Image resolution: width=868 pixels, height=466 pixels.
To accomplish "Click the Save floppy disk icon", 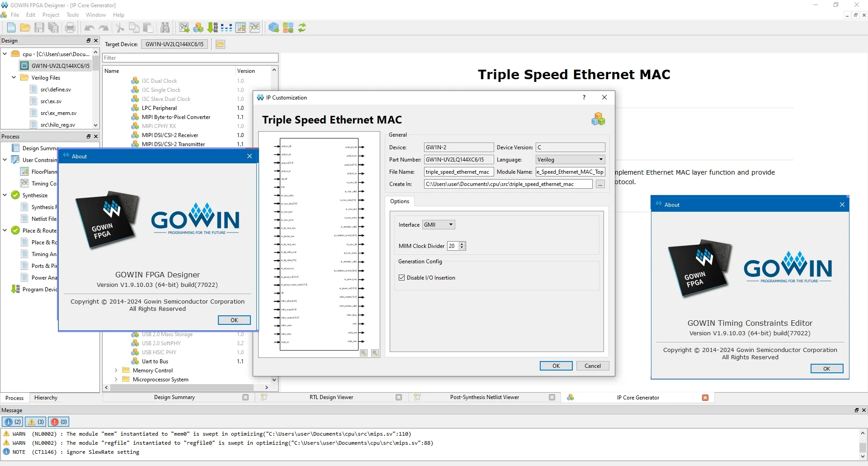I will (39, 28).
